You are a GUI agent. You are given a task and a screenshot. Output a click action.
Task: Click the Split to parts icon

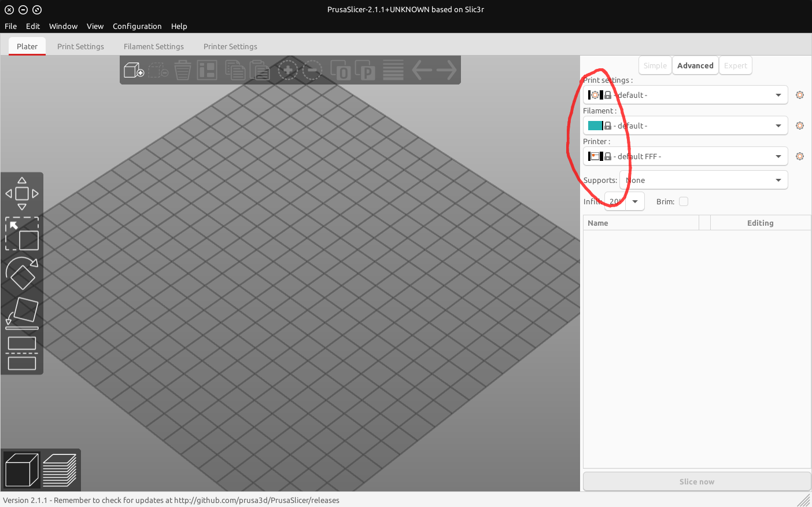pyautogui.click(x=365, y=71)
